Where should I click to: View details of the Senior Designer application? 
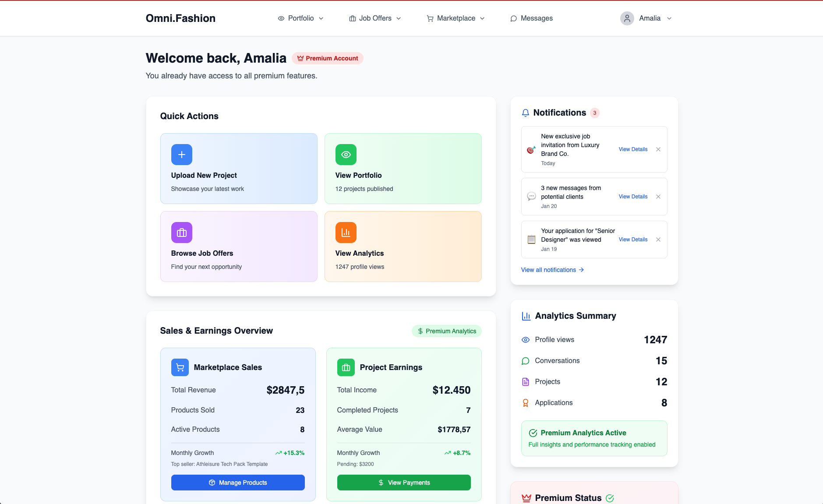(x=633, y=240)
